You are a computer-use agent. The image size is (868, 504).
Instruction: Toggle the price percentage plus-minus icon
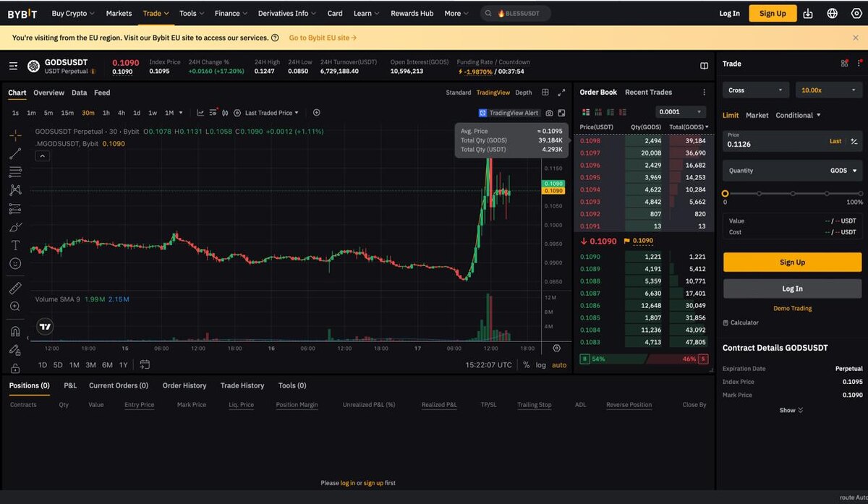click(x=854, y=142)
